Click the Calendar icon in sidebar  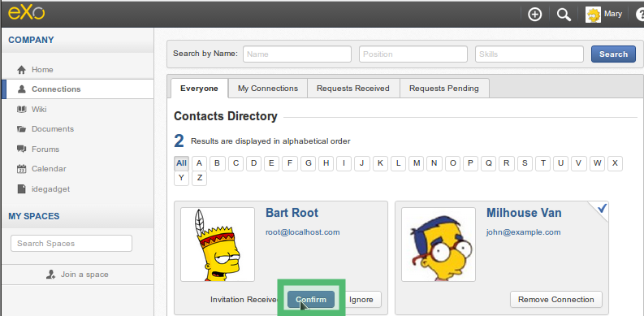click(x=21, y=169)
